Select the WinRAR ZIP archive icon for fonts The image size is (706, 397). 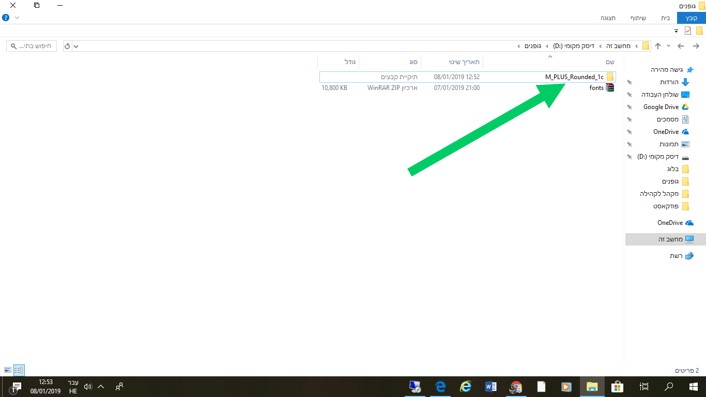coord(610,88)
